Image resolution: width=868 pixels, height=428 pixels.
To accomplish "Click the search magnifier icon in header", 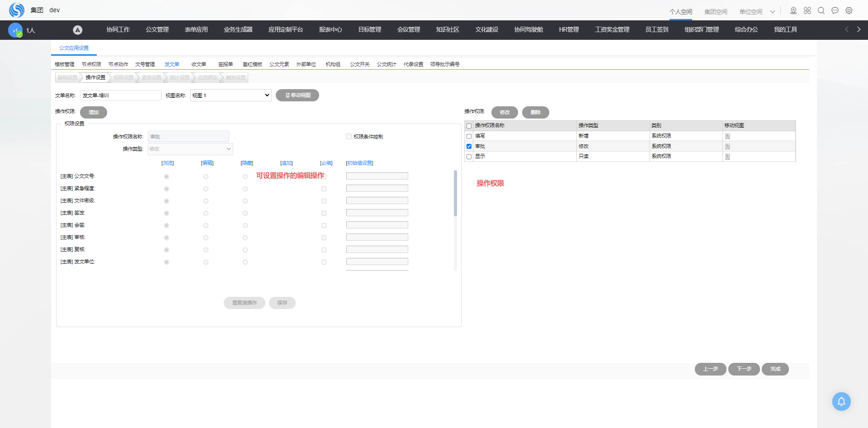I will 821,11.
